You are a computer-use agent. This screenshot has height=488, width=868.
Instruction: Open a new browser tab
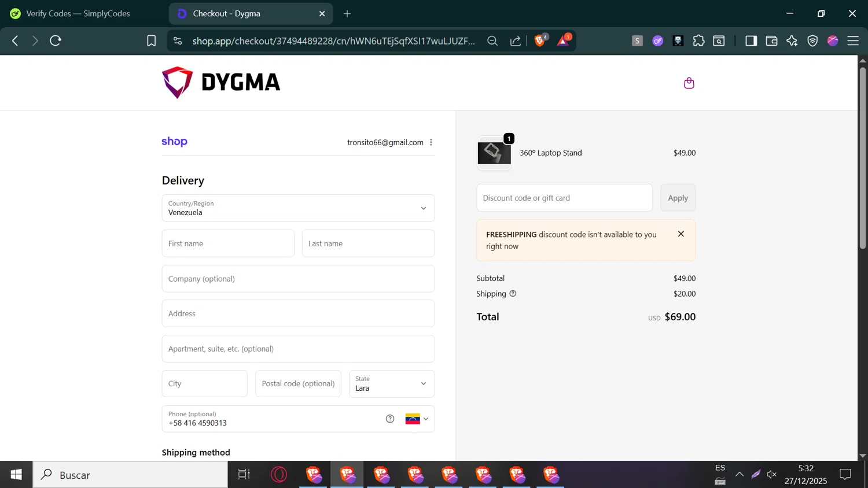coord(347,13)
